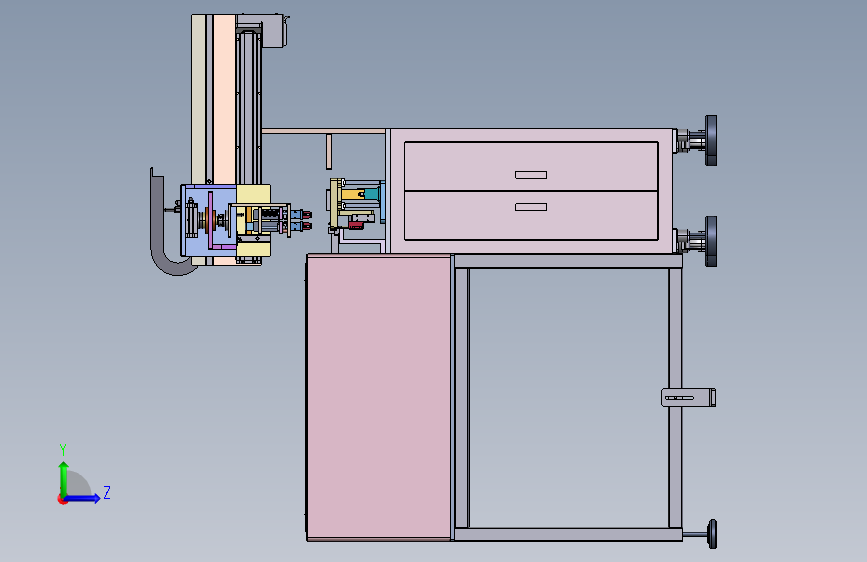This screenshot has height=562, width=867.
Task: Select the teal block in the fixture assembly
Action: click(x=372, y=195)
